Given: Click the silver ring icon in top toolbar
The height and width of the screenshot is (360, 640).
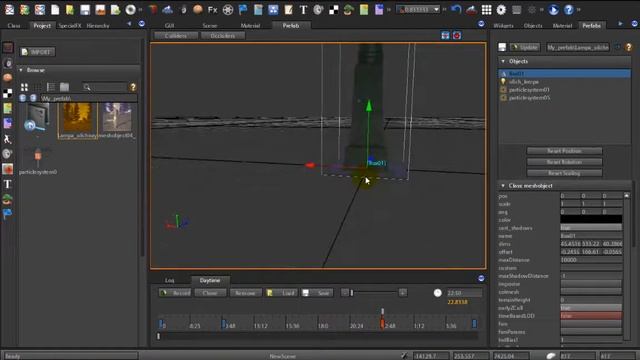Looking at the screenshot, I should click(130, 9).
